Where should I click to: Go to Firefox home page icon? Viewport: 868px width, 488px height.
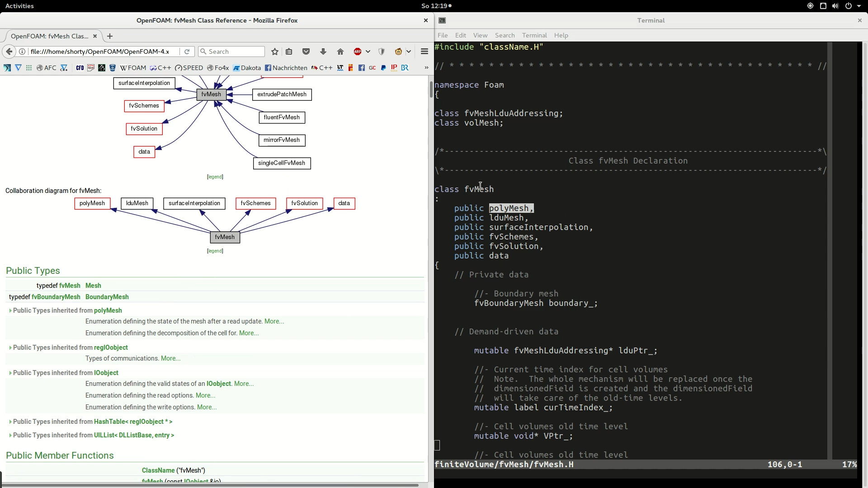tap(340, 52)
